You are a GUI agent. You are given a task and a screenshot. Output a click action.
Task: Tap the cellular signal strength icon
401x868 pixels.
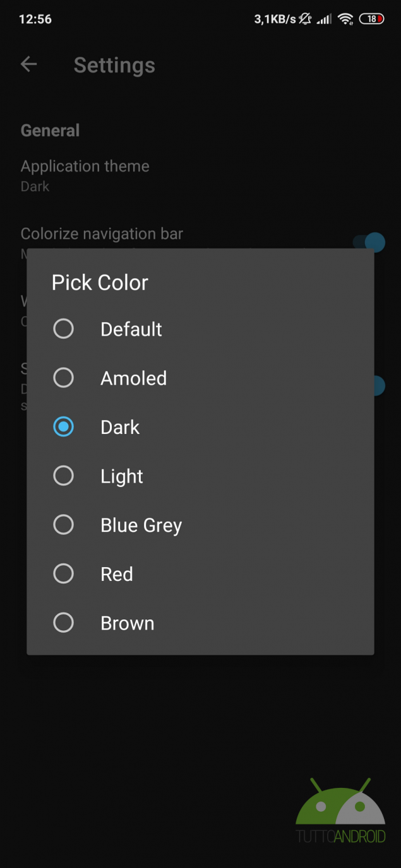click(x=324, y=20)
